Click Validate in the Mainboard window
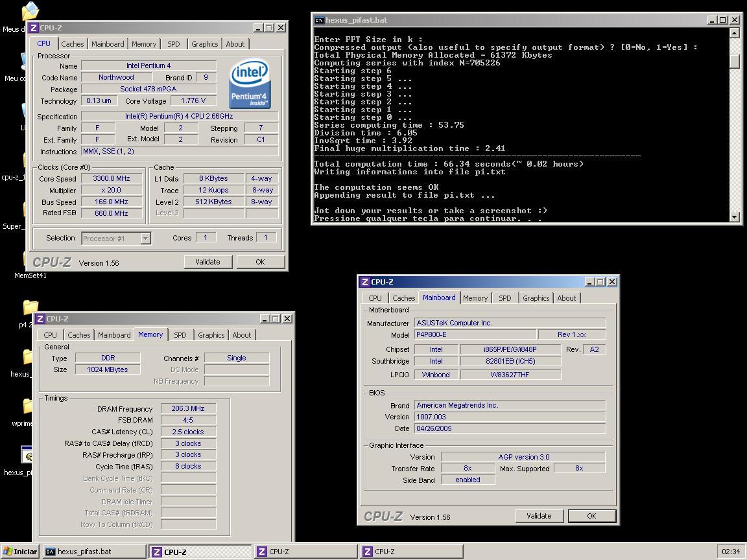Screen dimensions: 747x560 (539, 516)
